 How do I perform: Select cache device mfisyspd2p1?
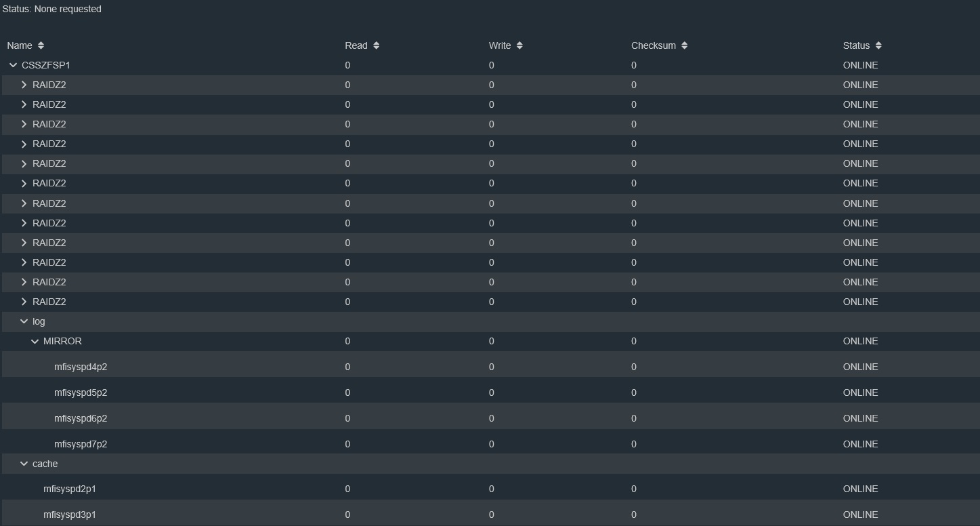pyautogui.click(x=490, y=489)
